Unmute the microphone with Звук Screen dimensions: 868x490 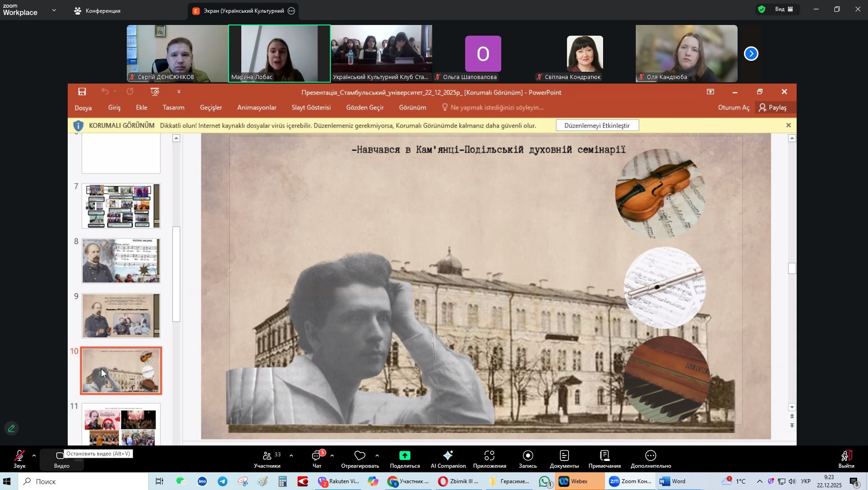pyautogui.click(x=19, y=459)
